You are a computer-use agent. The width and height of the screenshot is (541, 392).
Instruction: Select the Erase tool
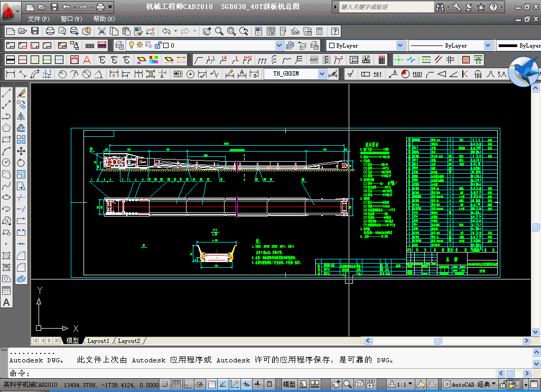21,93
